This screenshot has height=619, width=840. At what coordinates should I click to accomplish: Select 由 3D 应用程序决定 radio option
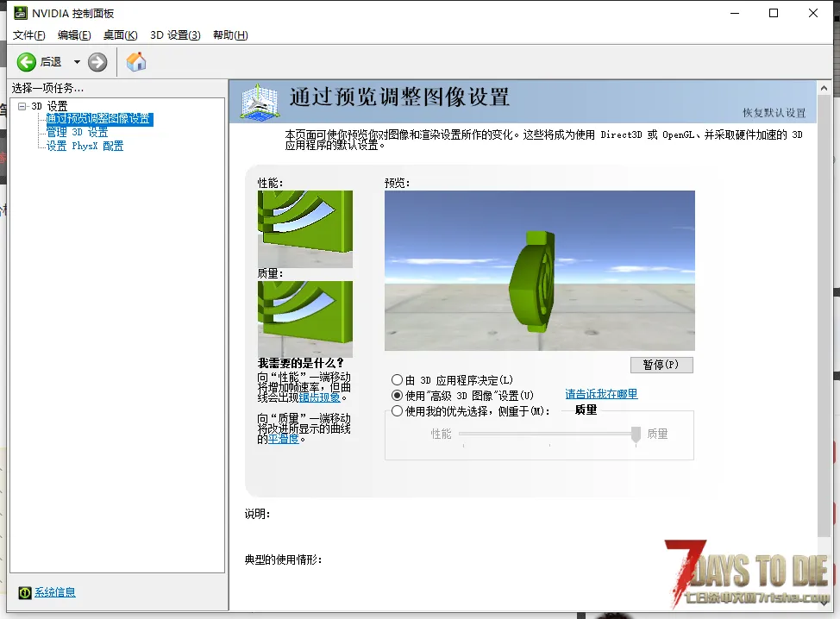pyautogui.click(x=397, y=380)
